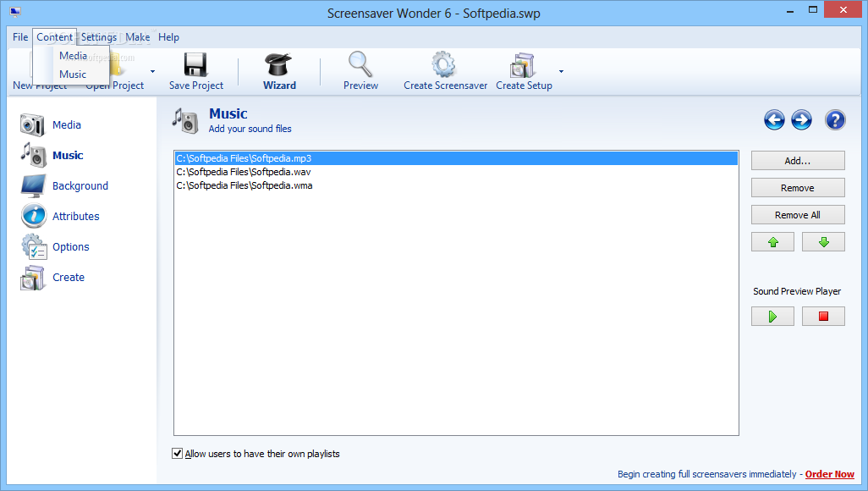The height and width of the screenshot is (491, 868).
Task: Click the Save Project floppy disk icon
Action: 195,65
